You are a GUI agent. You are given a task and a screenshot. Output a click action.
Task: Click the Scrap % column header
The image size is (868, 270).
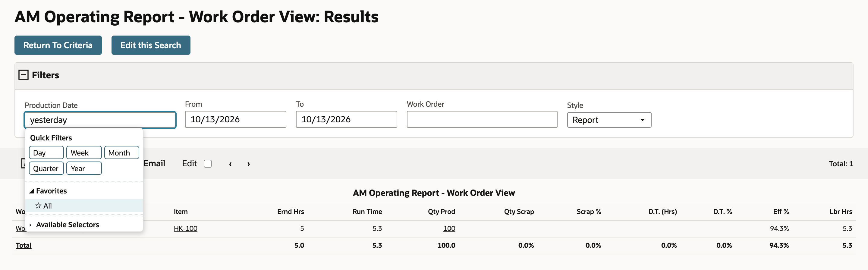589,212
